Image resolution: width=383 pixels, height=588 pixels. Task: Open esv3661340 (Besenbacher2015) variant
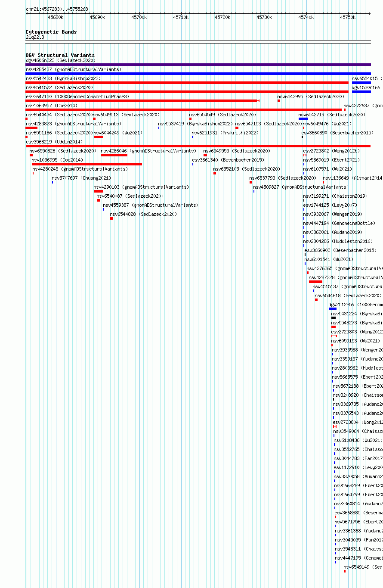tap(228, 160)
